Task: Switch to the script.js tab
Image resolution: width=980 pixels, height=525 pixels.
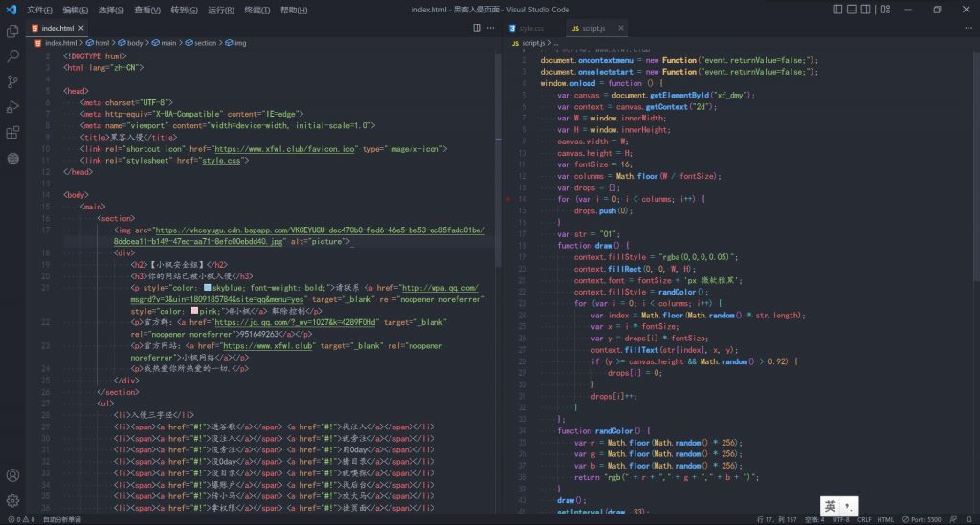Action: coord(593,28)
